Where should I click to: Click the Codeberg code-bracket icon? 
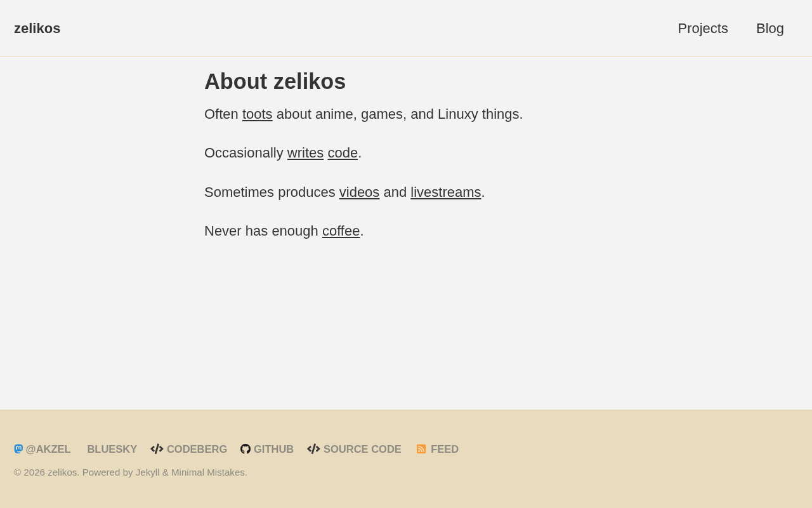157,449
